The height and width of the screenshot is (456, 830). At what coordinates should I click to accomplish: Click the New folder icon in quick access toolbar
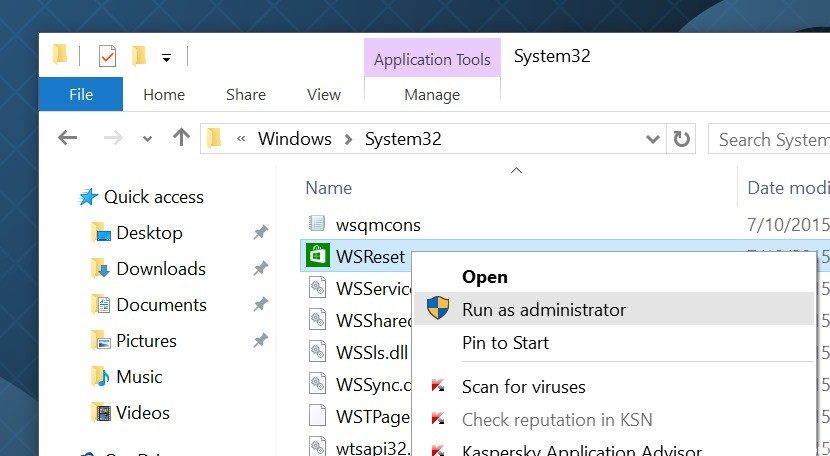[x=139, y=56]
